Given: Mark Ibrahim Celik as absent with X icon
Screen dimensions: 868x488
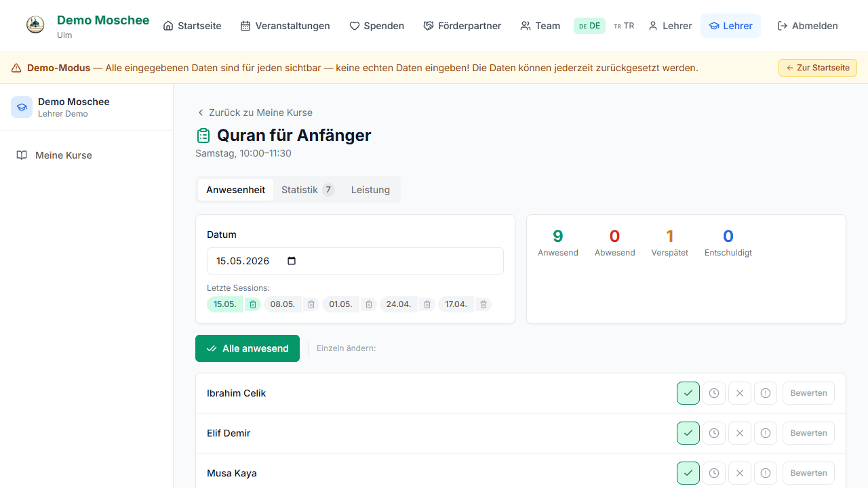Looking at the screenshot, I should click(740, 393).
